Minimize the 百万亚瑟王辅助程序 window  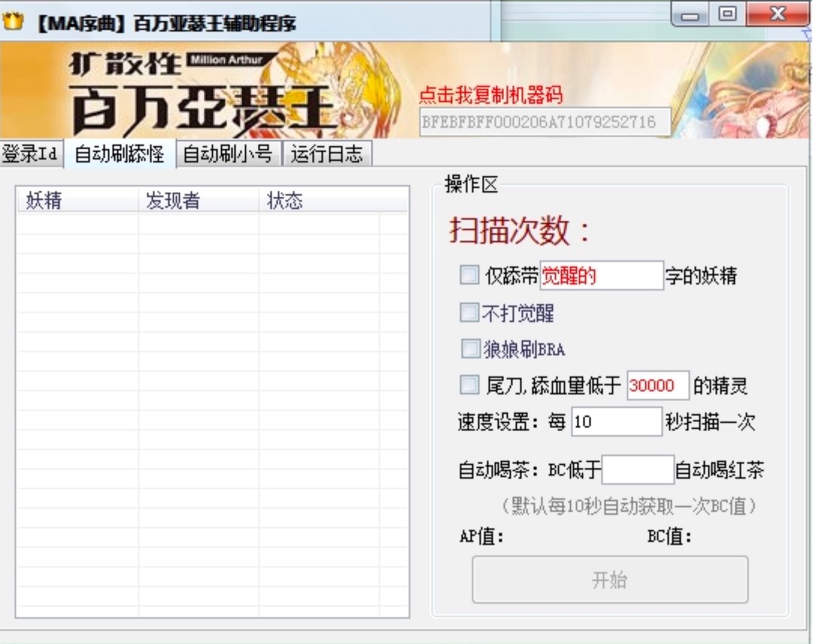[x=690, y=14]
